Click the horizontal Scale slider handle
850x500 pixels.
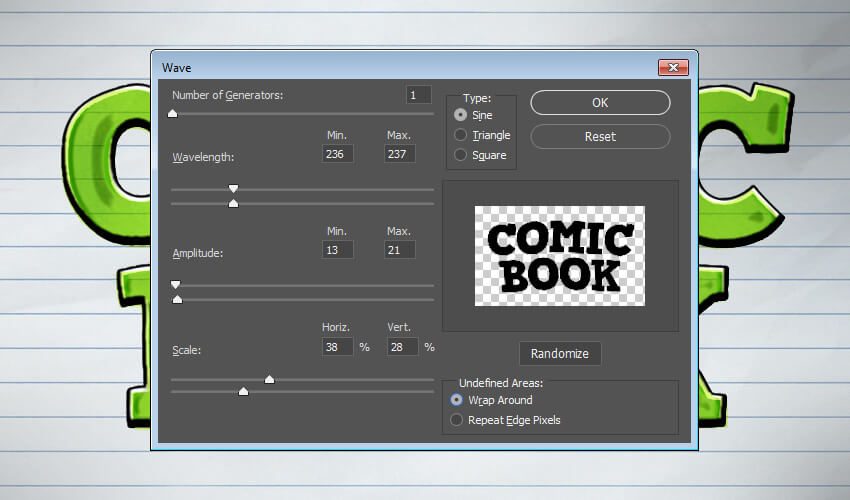click(x=269, y=379)
